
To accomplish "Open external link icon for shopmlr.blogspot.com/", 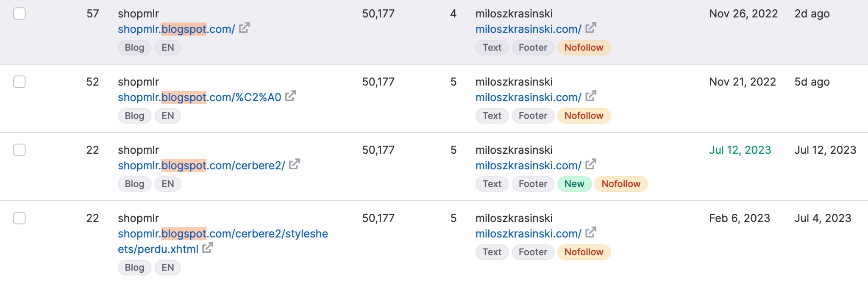I will 245,28.
